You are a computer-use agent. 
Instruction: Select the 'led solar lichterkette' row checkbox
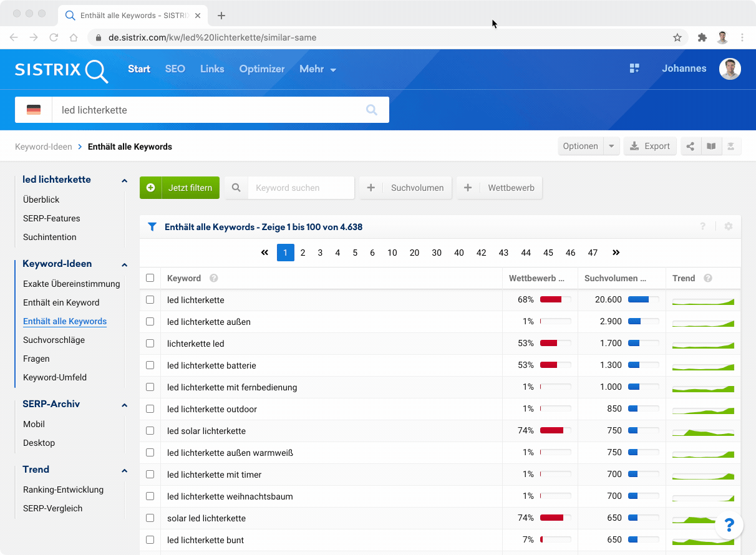150,431
